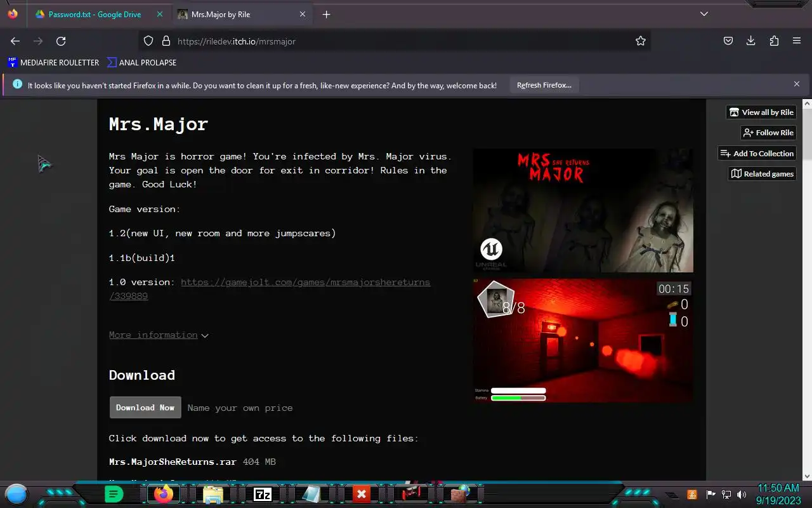Open the Pocket save icon

pos(728,41)
